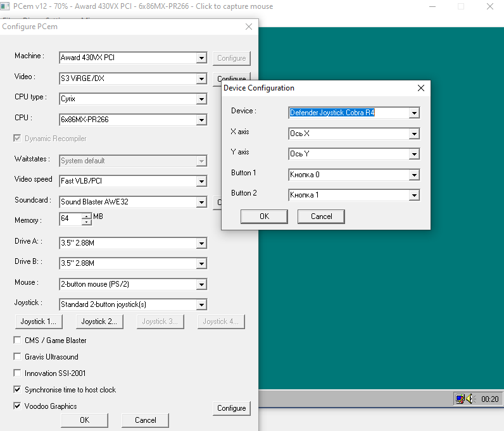This screenshot has height=431, width=504.
Task: Click Cancel in Device Configuration dialog
Action: (x=321, y=216)
